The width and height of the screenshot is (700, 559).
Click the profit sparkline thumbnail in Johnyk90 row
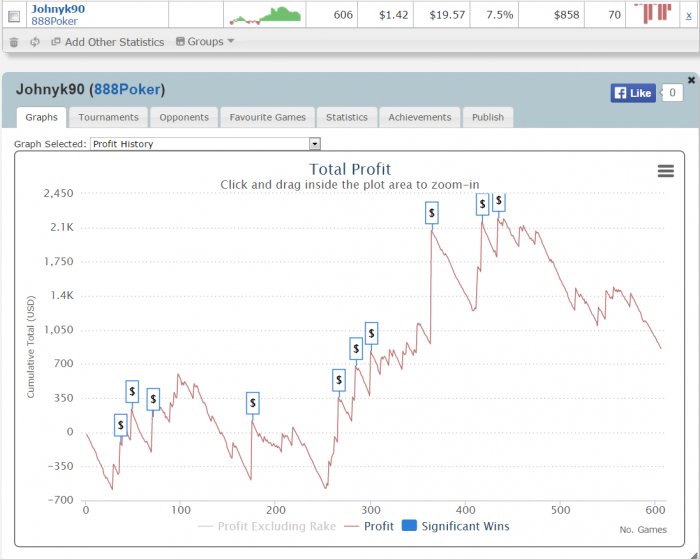click(x=265, y=15)
